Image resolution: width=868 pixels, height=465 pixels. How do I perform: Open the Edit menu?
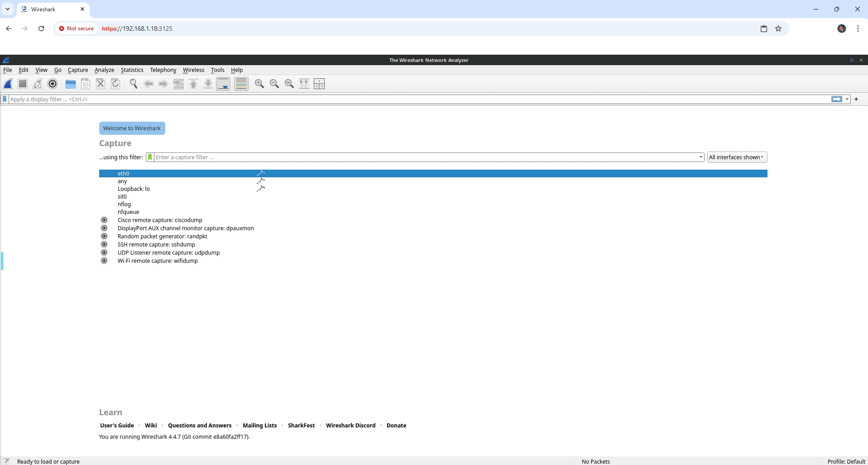pos(24,70)
